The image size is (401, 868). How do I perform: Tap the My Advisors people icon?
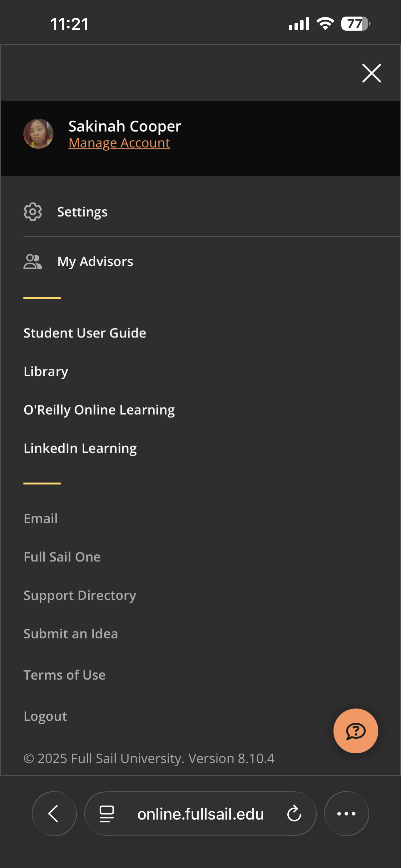[x=33, y=262]
